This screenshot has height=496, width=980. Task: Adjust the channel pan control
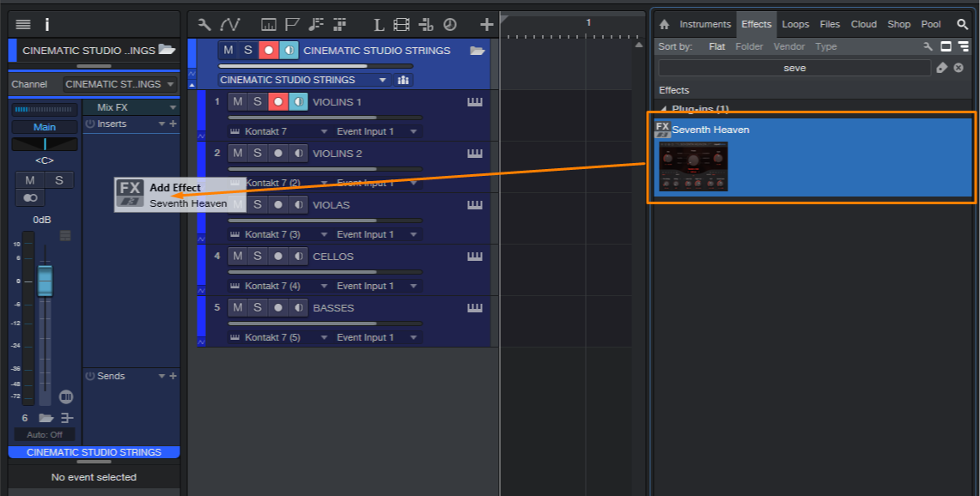point(45,144)
